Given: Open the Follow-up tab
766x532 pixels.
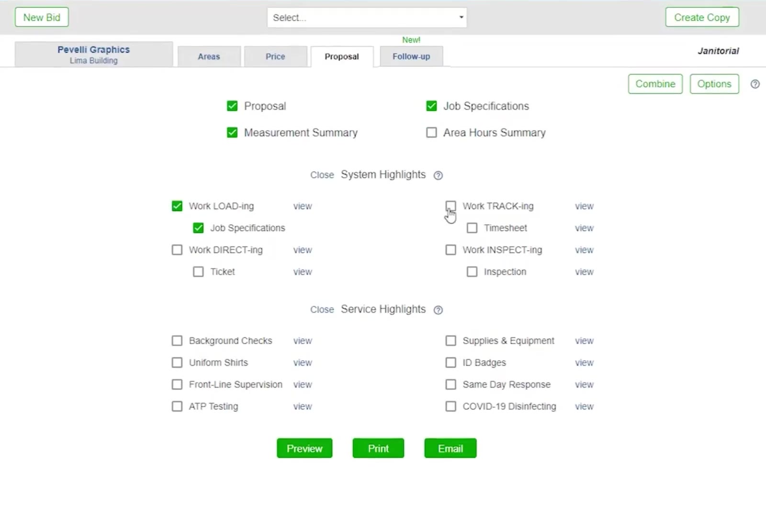Looking at the screenshot, I should tap(411, 56).
